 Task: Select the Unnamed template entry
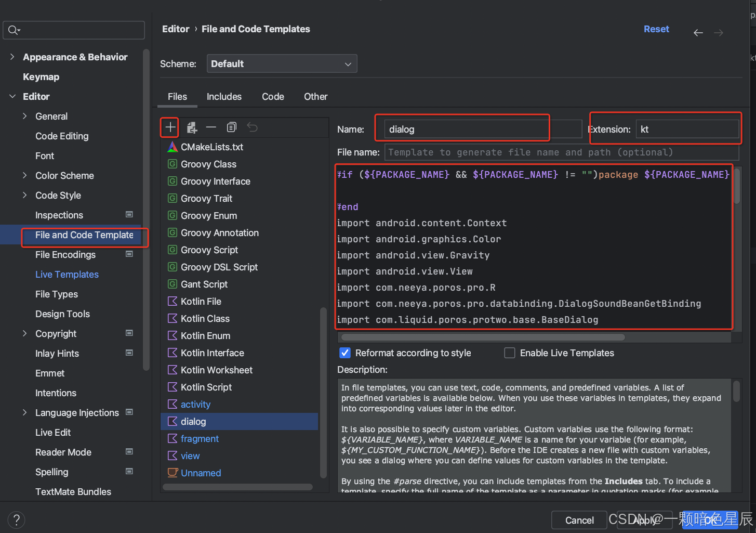click(201, 473)
